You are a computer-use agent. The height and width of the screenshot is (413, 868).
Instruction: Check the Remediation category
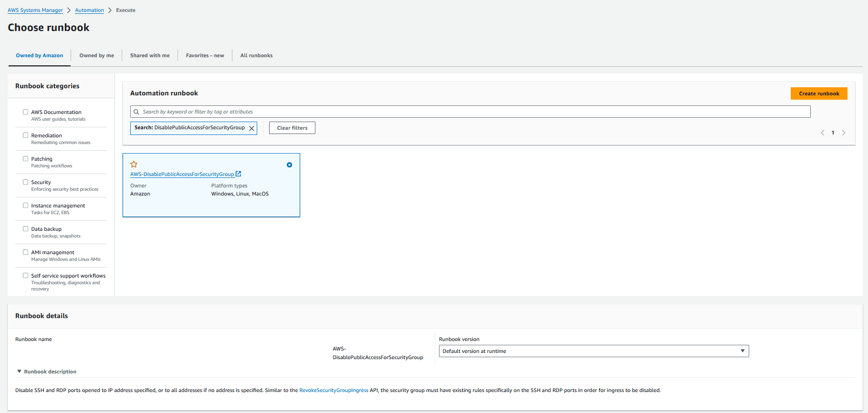pyautogui.click(x=26, y=135)
